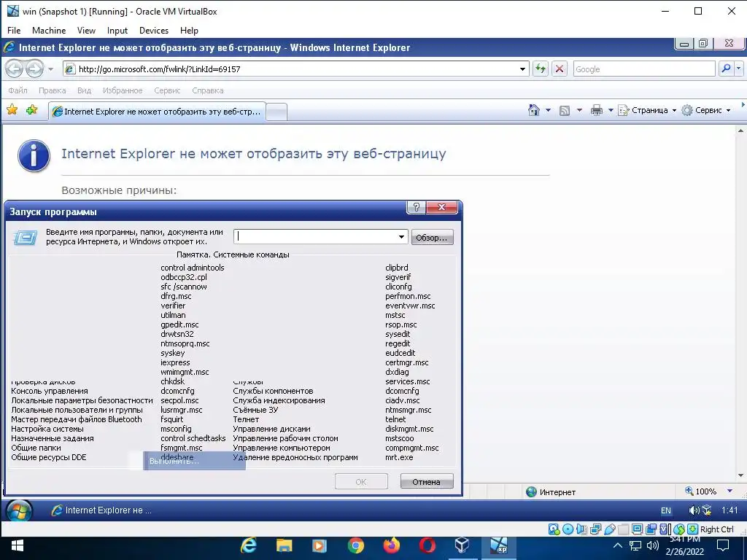Image resolution: width=747 pixels, height=560 pixels.
Task: Open File Explorer from host taskbar
Action: [x=284, y=545]
